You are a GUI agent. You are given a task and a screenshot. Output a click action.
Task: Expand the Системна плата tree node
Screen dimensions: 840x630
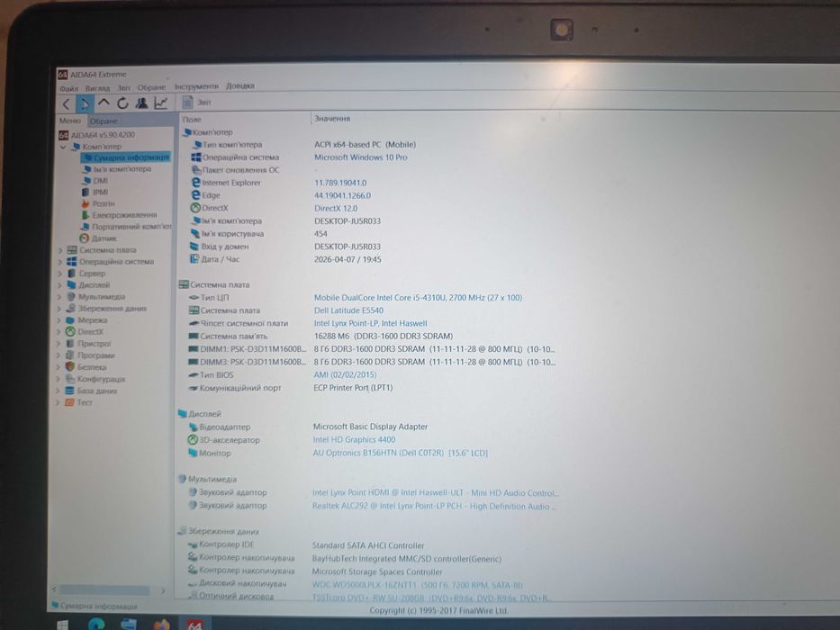click(x=60, y=250)
